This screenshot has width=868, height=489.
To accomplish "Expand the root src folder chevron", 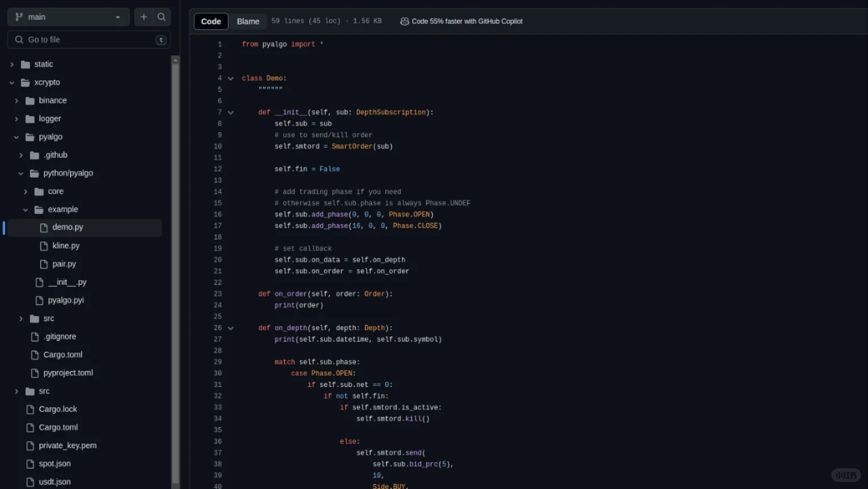I will pyautogui.click(x=16, y=391).
